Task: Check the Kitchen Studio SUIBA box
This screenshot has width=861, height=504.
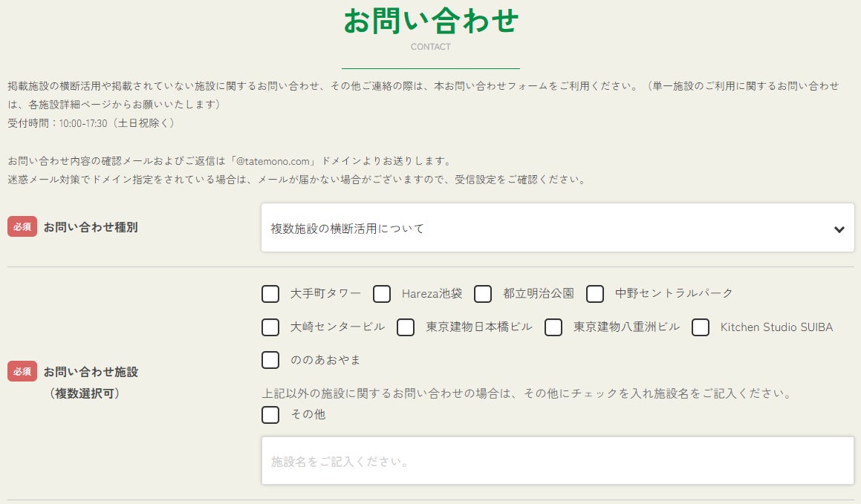Action: [x=701, y=327]
